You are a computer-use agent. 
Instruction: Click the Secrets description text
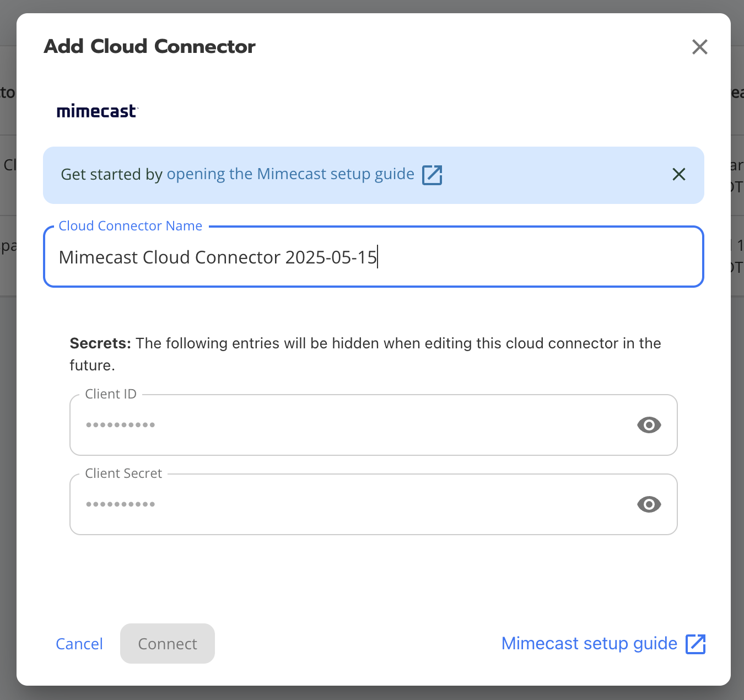click(x=365, y=354)
